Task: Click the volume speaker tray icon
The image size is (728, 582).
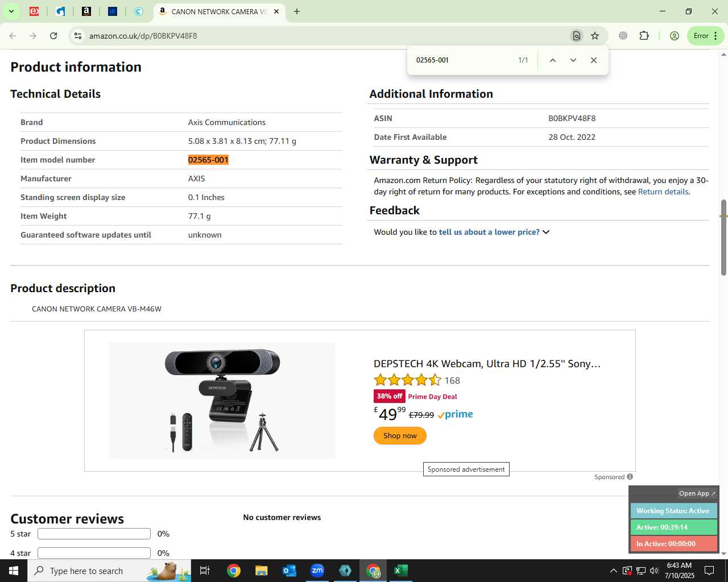Action: pos(654,571)
